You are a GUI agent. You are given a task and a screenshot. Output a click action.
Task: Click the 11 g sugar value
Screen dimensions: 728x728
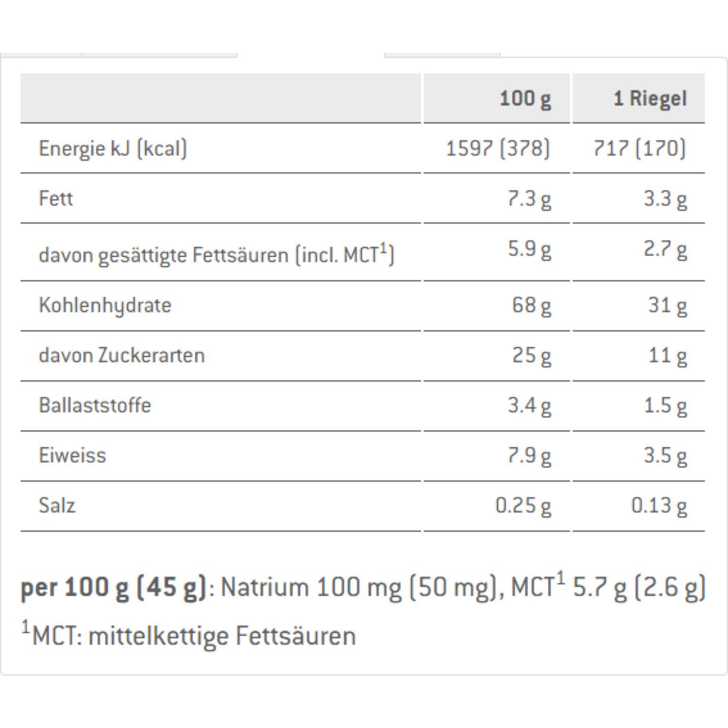coord(667,355)
